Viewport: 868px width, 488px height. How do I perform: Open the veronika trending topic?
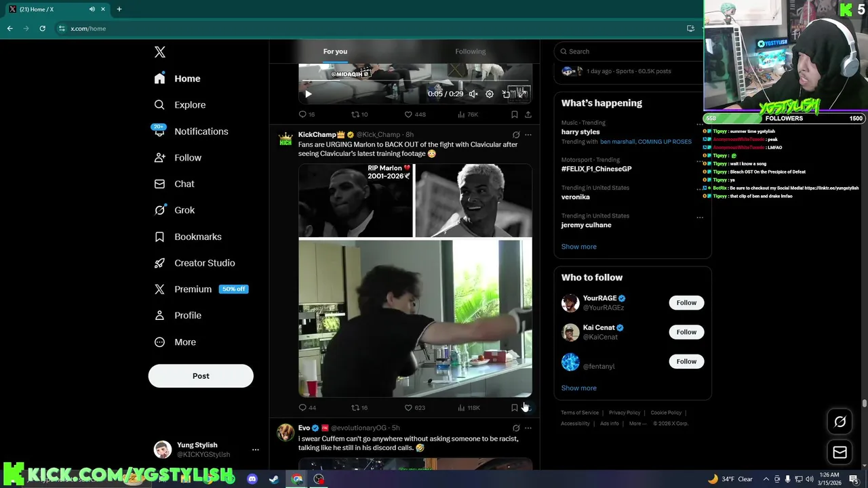(x=575, y=197)
